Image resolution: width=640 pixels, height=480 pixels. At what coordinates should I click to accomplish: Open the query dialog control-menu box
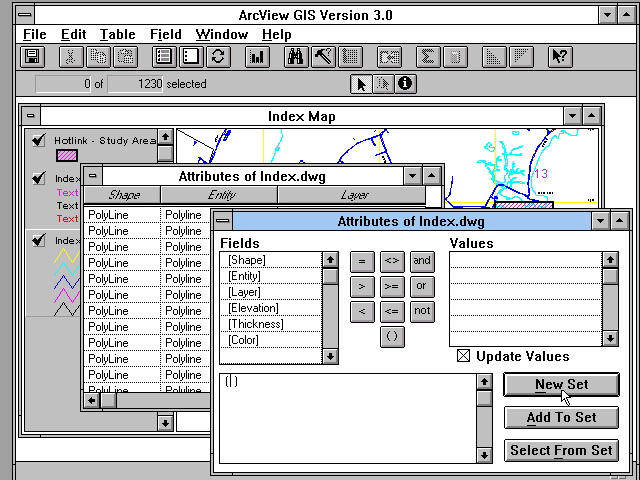tap(223, 221)
